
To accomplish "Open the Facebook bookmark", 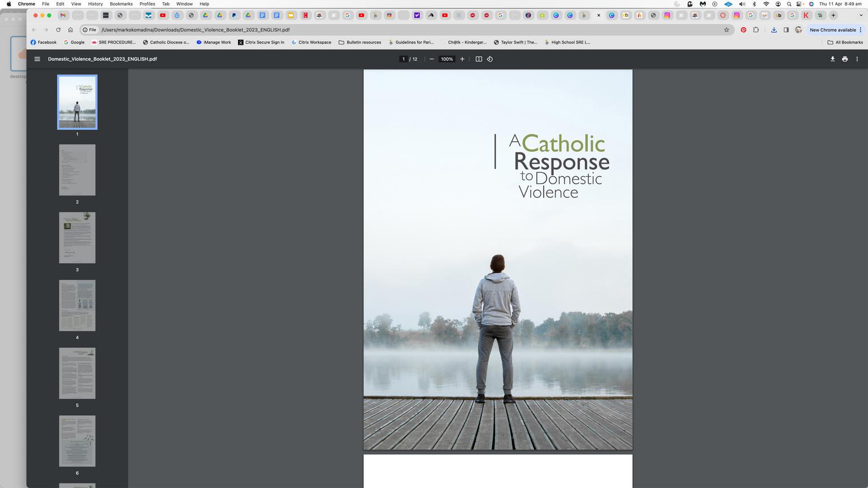I will [x=44, y=42].
